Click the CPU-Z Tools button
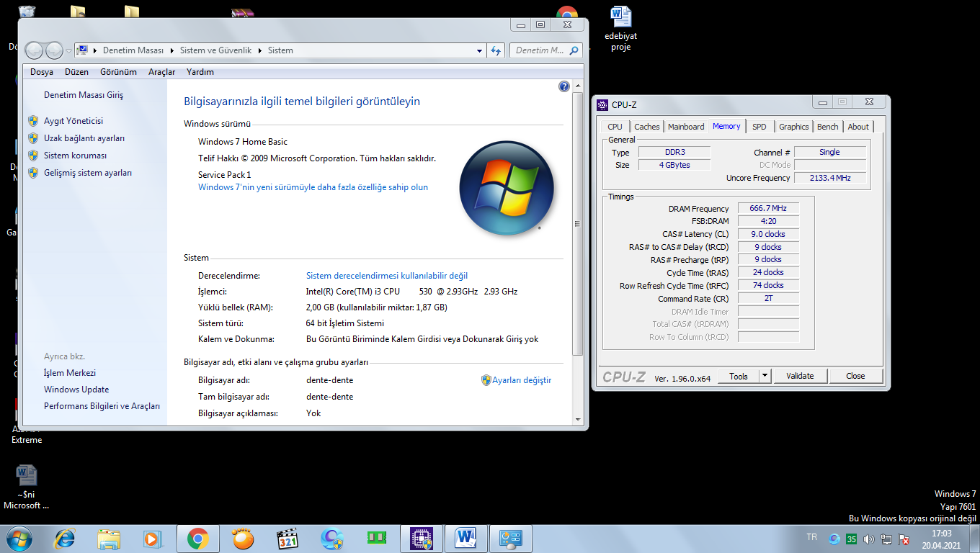 (739, 376)
